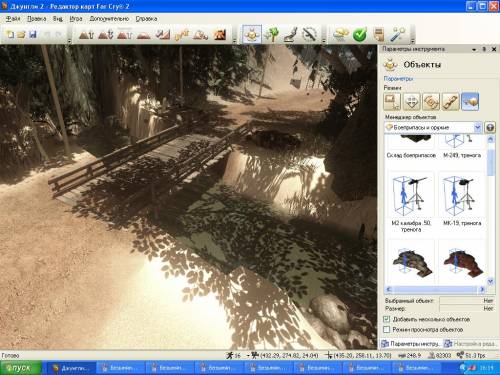Click the chain link snap mode button

[x=450, y=101]
